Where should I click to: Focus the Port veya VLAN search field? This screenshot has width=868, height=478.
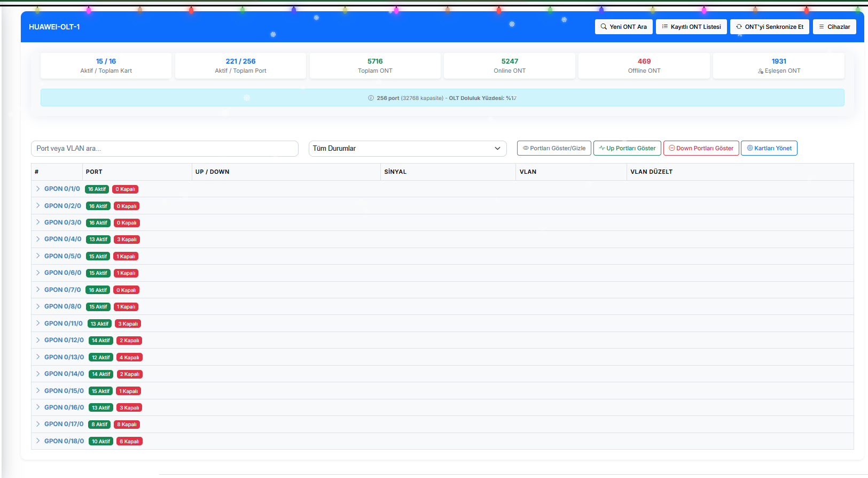(x=165, y=149)
